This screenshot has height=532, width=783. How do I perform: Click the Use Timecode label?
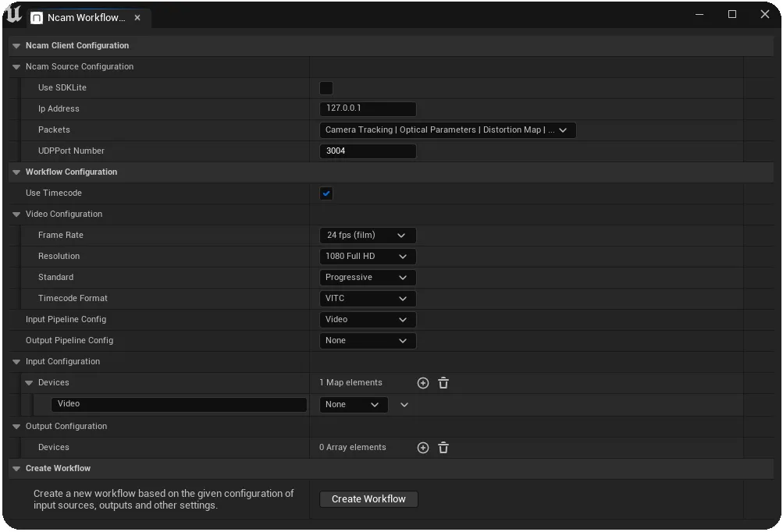(54, 193)
